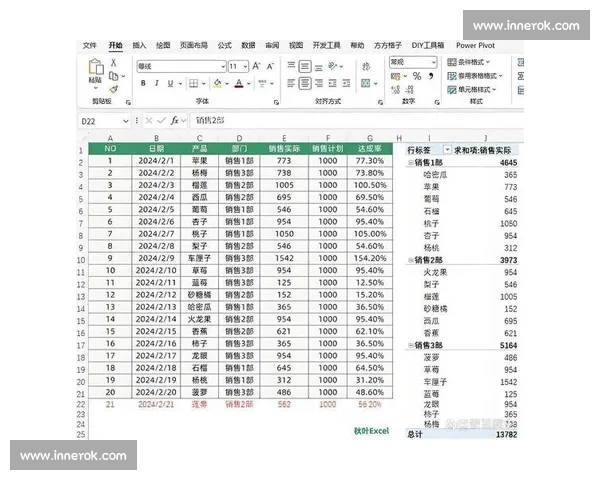Open the font color dropdown arrow
Viewport: 600px width, 480px height.
pyautogui.click(x=249, y=83)
